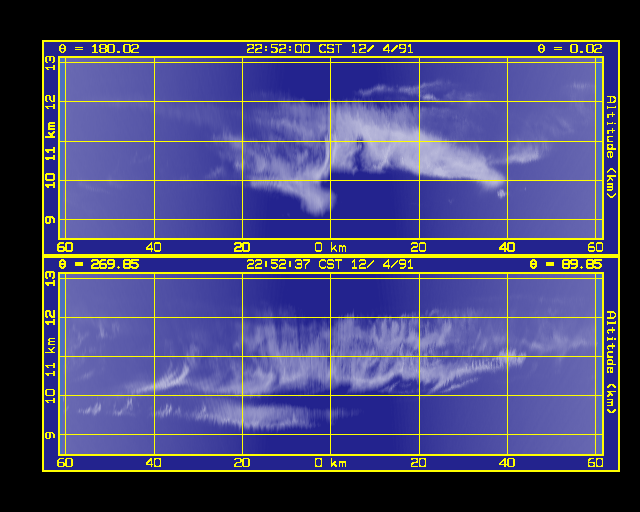Click the upper panel's 11 km altitude label
Image resolution: width=640 pixels, height=512 pixels.
coord(50,141)
